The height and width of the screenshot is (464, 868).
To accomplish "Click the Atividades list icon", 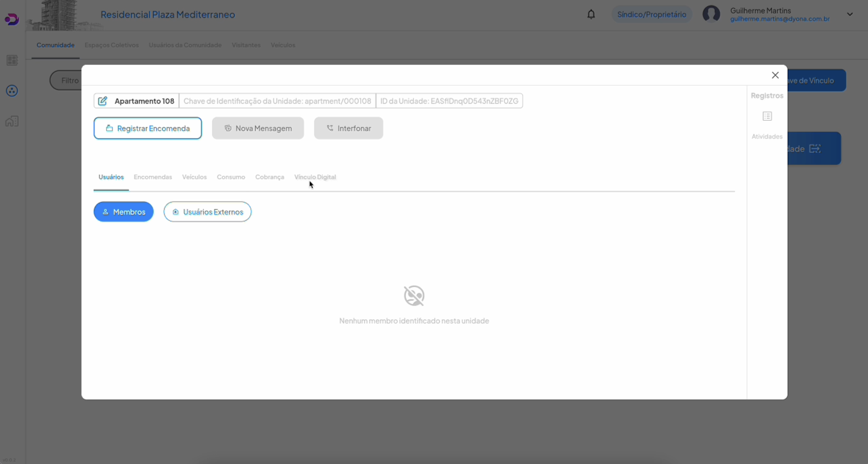I will (x=767, y=116).
